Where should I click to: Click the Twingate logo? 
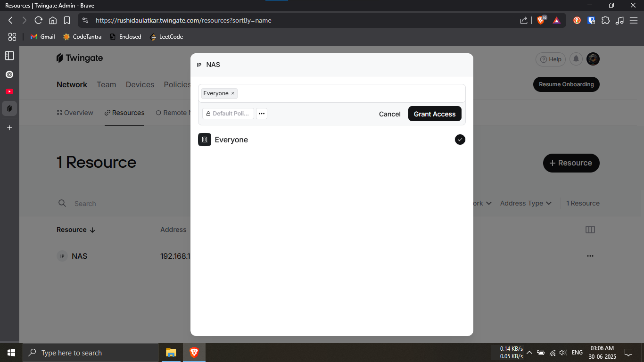point(79,58)
